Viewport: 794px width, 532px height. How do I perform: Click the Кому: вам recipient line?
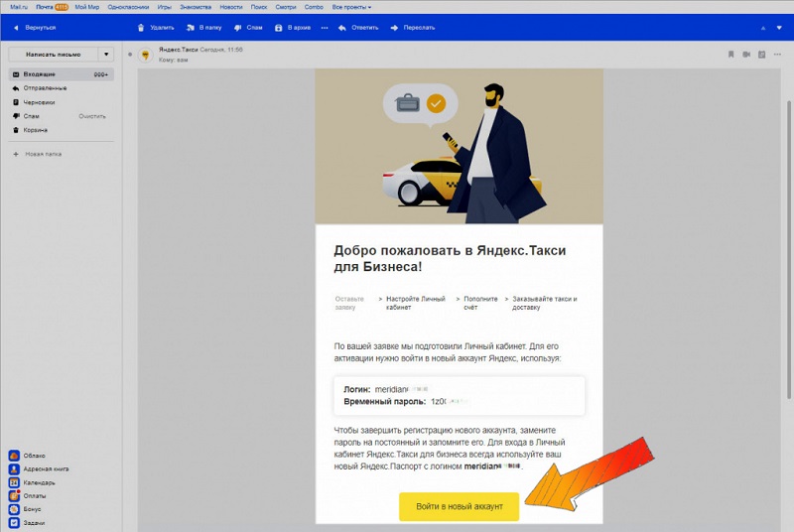[173, 60]
